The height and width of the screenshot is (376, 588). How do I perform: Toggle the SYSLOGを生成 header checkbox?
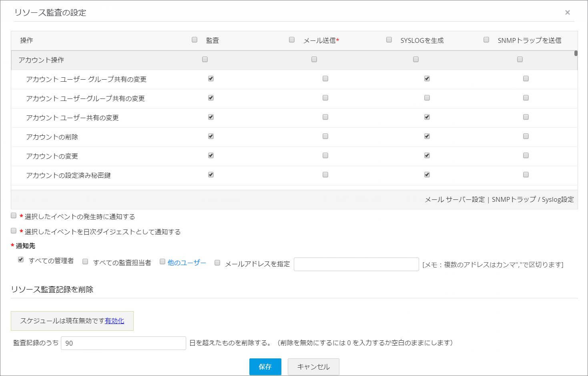point(389,40)
